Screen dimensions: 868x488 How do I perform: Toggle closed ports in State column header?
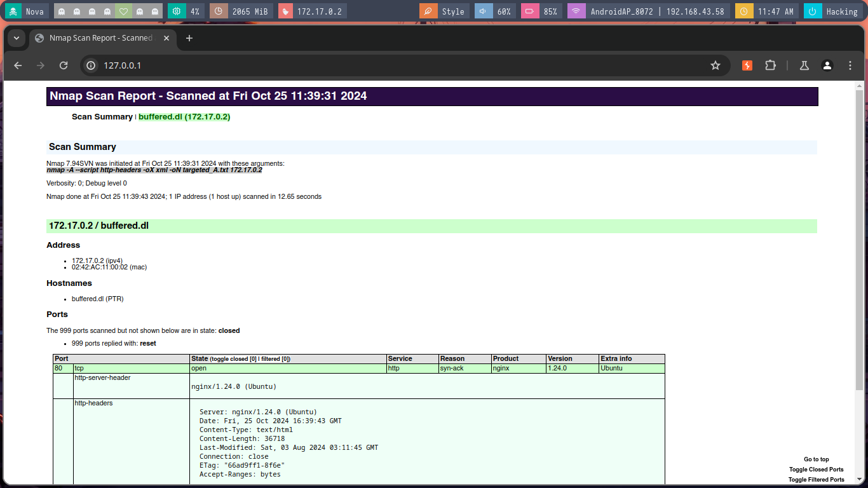point(233,359)
